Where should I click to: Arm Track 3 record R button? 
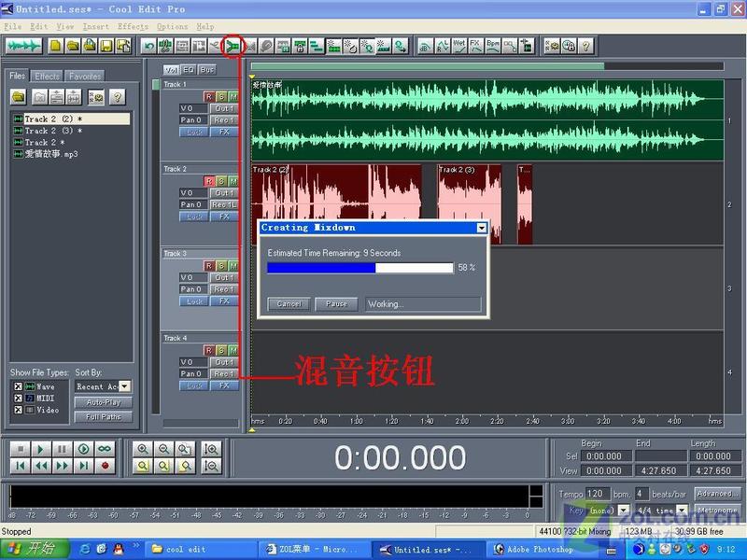pyautogui.click(x=208, y=266)
